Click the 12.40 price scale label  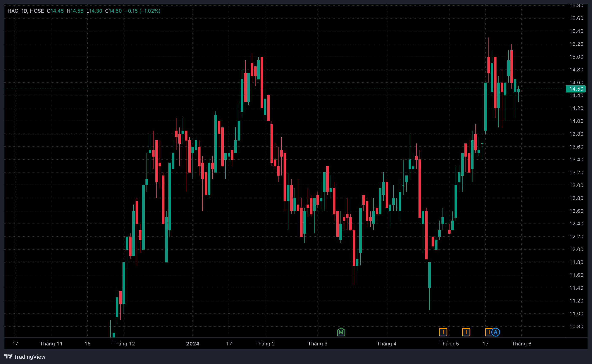576,224
